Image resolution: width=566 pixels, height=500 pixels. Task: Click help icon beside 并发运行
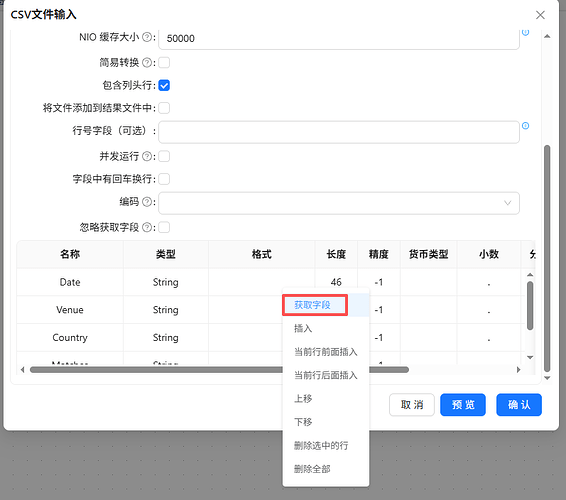[x=147, y=156]
